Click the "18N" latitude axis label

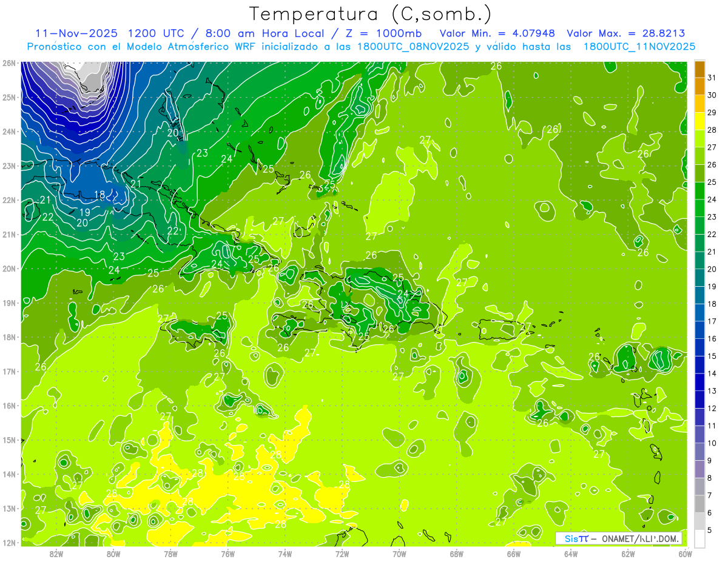click(x=9, y=337)
